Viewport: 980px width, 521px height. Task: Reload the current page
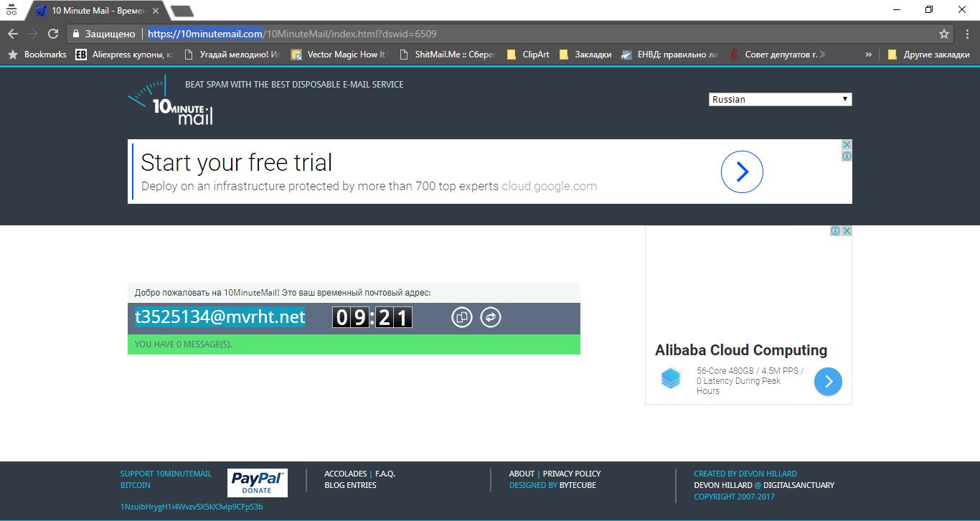pos(53,34)
